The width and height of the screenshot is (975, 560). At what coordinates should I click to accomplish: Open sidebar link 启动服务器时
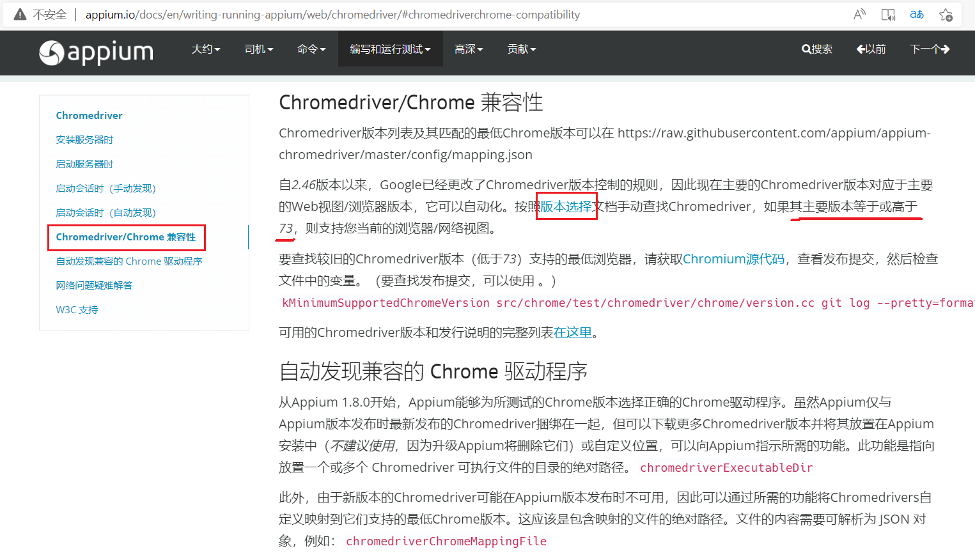tap(84, 164)
